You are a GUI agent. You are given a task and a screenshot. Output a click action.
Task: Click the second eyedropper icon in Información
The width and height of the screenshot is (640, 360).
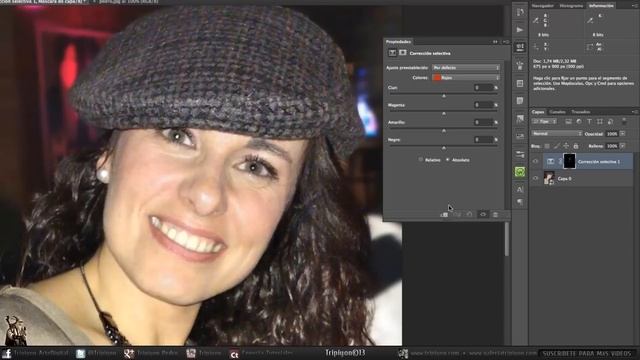coord(590,20)
